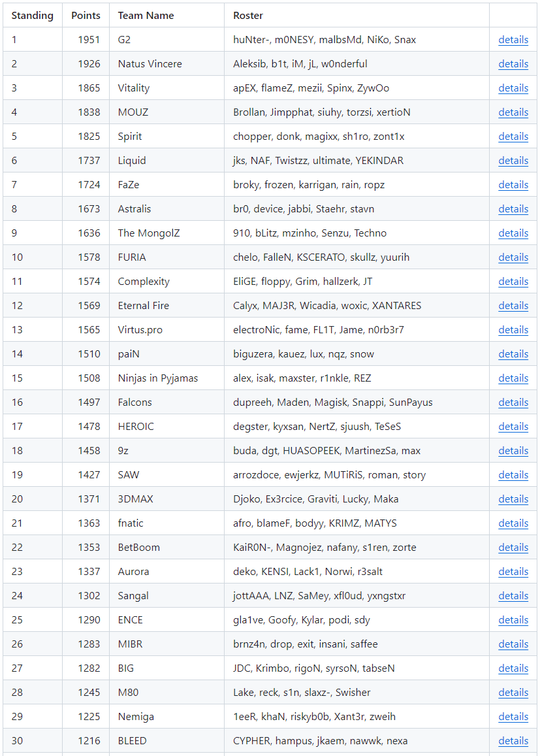540x756 pixels.
Task: Open details link for Astralis
Action: (513, 209)
